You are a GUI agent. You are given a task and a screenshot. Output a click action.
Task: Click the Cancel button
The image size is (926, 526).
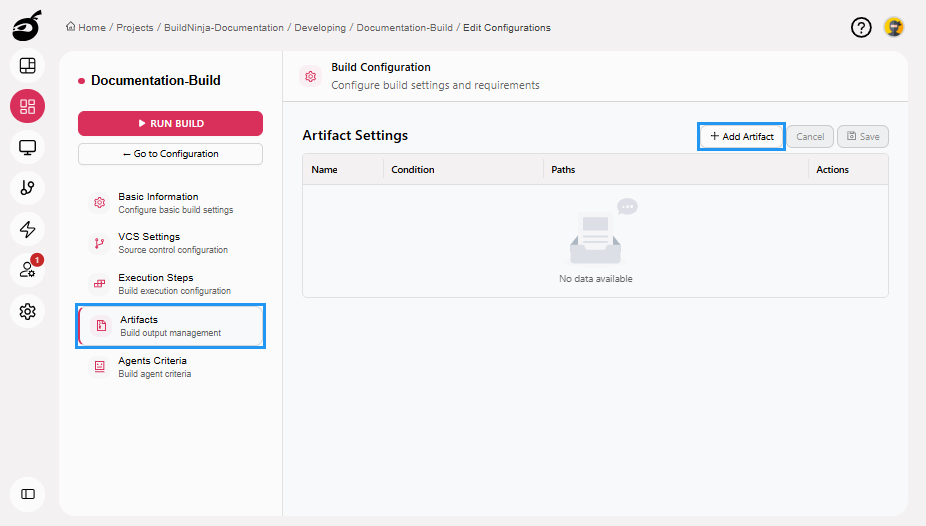810,136
